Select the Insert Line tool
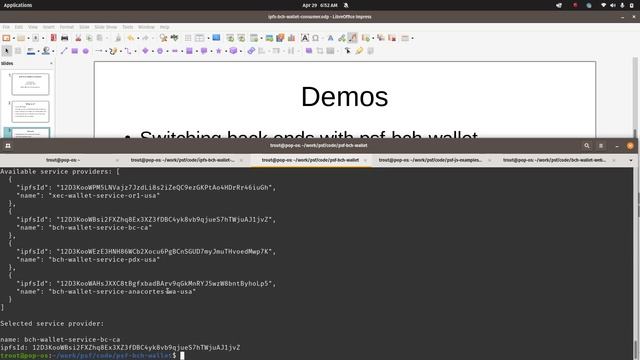640x360 pixels. coord(64,51)
